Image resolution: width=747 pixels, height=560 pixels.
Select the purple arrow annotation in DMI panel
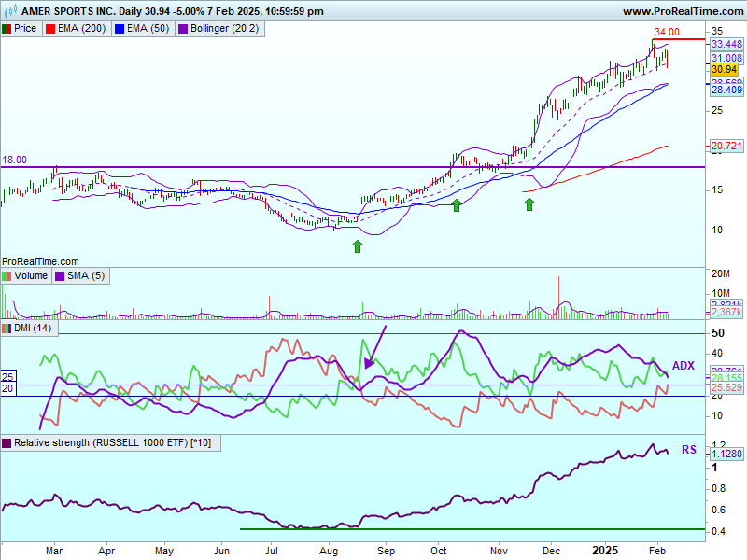click(374, 347)
